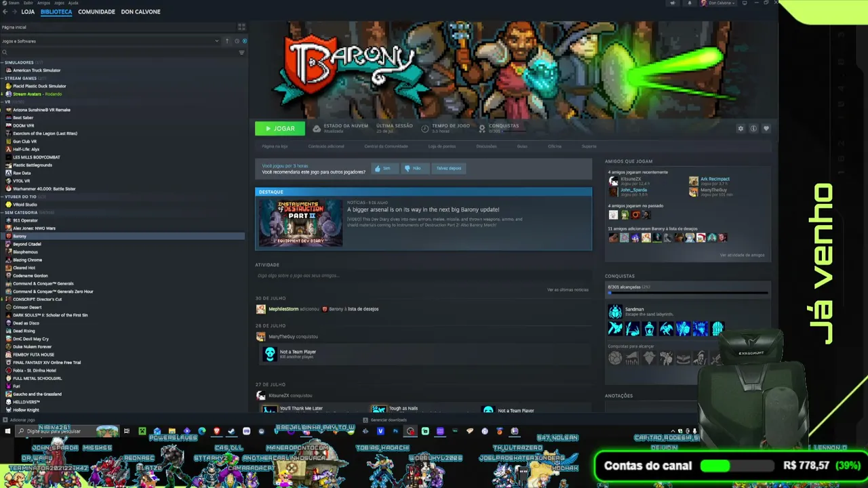Screen dimensions: 868x488
Task: Open Guias tab
Action: pos(522,146)
